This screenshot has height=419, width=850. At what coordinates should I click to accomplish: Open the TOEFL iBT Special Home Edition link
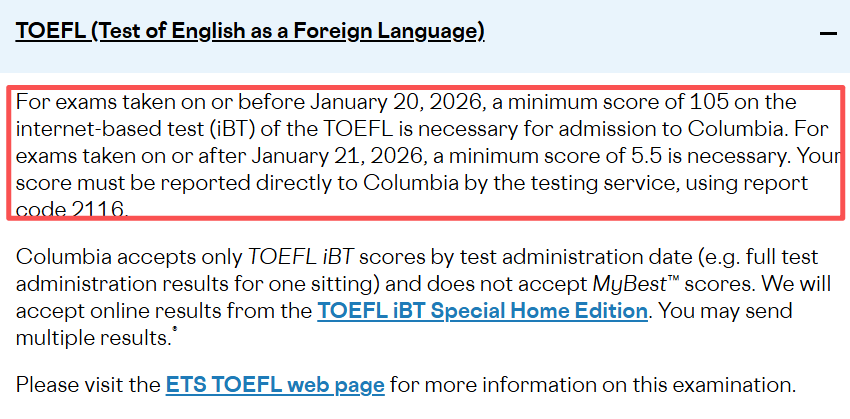point(482,310)
